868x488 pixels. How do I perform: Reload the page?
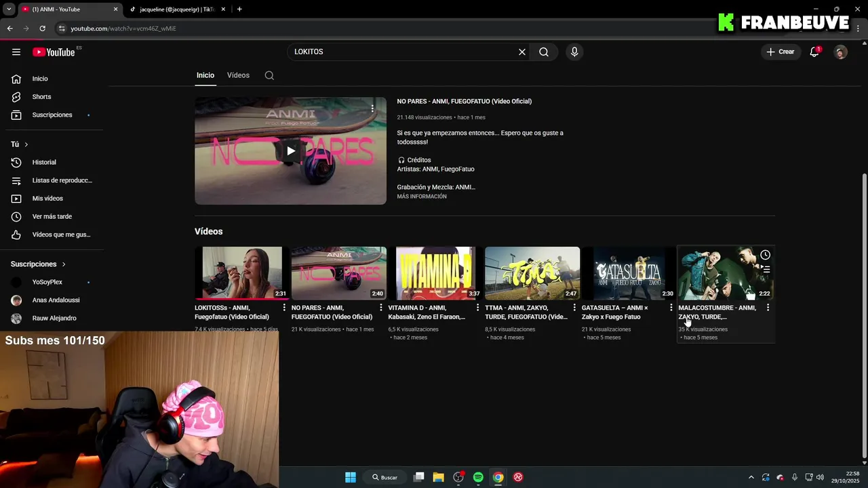click(x=42, y=28)
